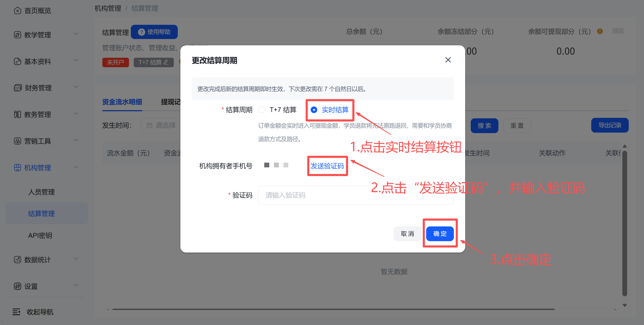Close the 更改结算周期 dialog
644x325 pixels.
click(x=448, y=60)
